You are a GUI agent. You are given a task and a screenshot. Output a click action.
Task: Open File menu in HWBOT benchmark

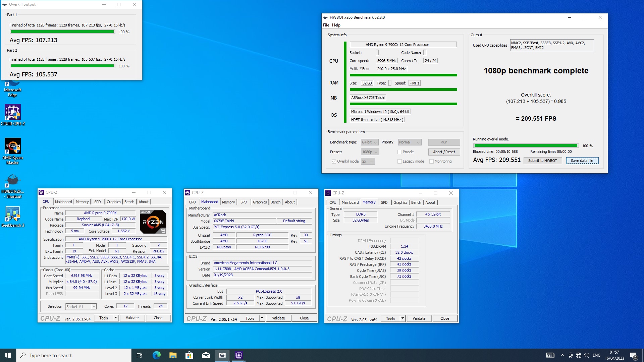click(x=326, y=25)
